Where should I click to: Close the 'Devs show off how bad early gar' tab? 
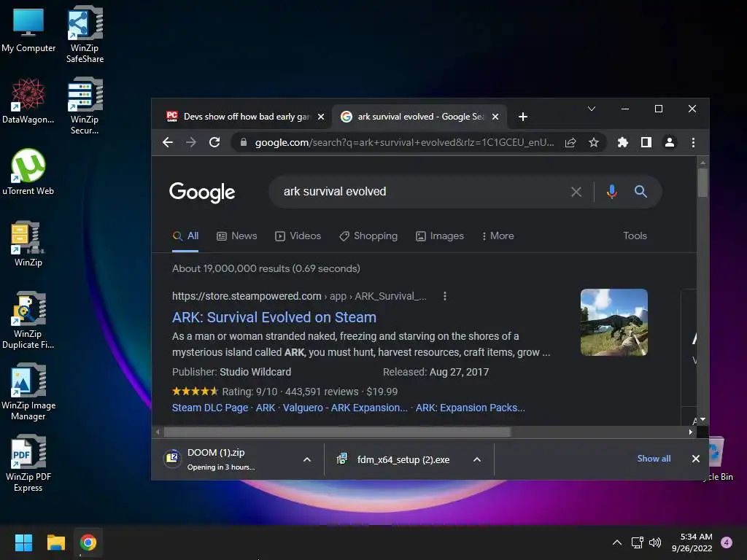click(321, 117)
